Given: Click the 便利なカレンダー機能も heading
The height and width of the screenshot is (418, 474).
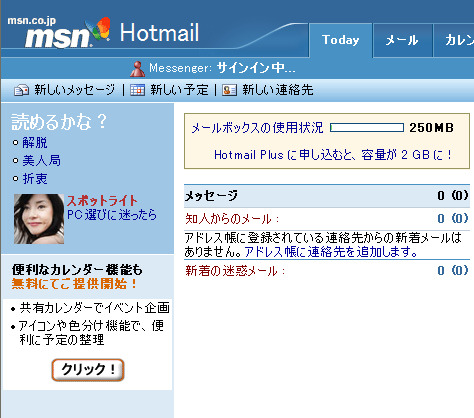Looking at the screenshot, I should (x=77, y=270).
